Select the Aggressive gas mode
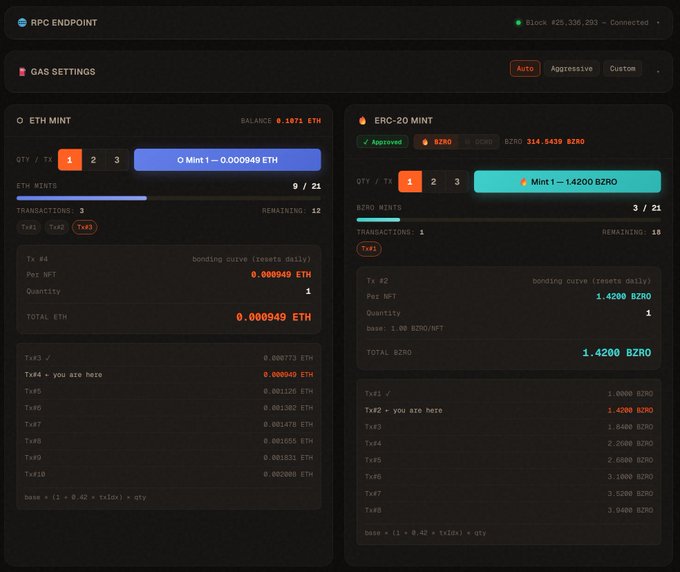The width and height of the screenshot is (680, 572). [571, 69]
